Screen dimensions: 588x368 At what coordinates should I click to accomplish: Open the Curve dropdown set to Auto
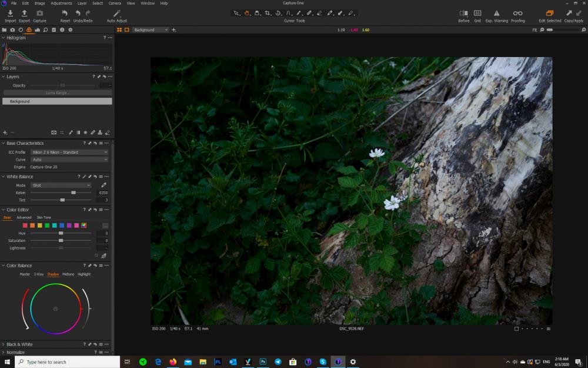[69, 160]
